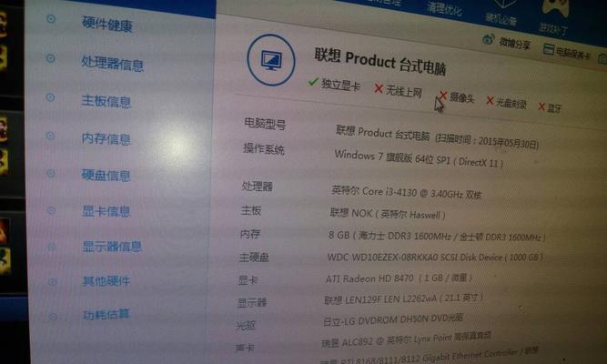Screen dimensions: 607x364
Task: Click the LEN L2262wA monitor value
Action: coord(403,298)
